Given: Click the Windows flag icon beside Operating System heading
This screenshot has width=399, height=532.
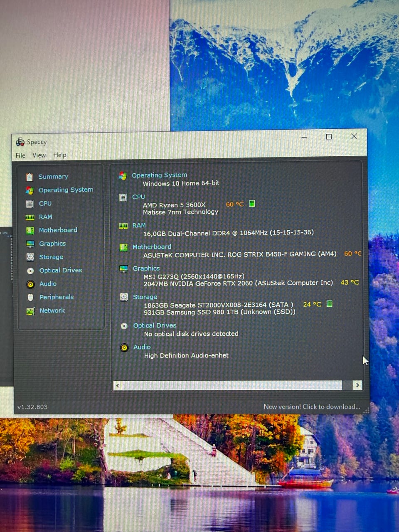Looking at the screenshot, I should click(123, 176).
